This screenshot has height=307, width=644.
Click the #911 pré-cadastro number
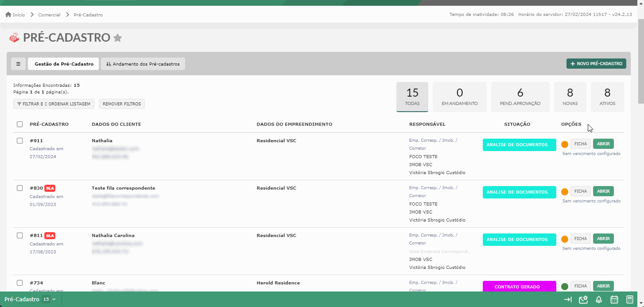36,140
